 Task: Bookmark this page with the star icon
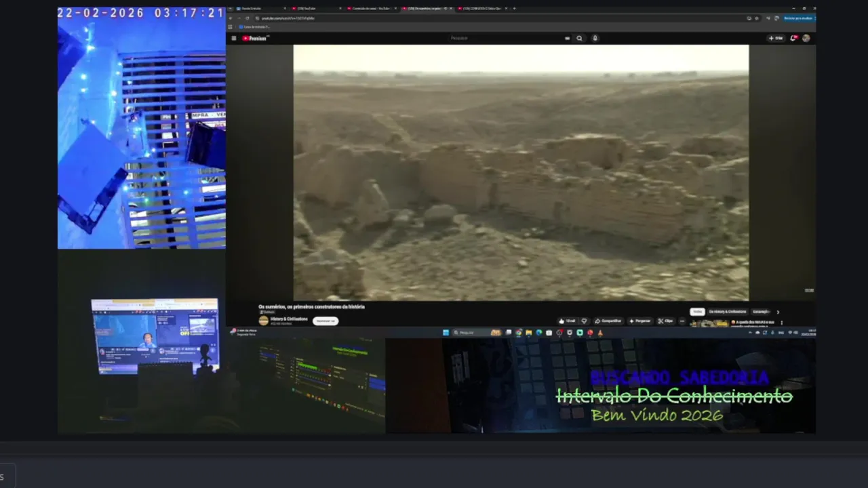click(x=757, y=18)
